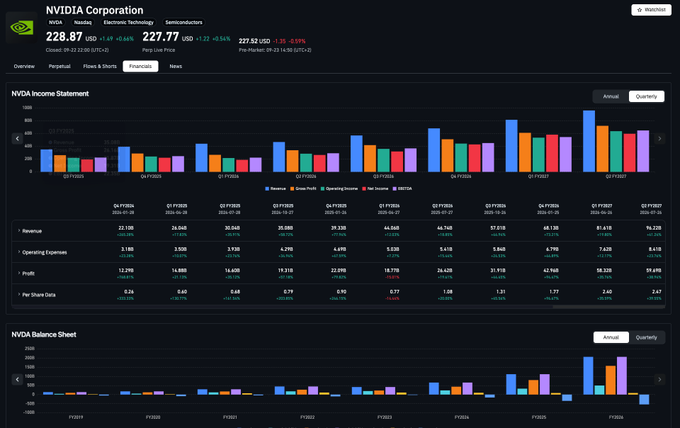Click the Semiconductors tag
This screenshot has width=680, height=428.
click(x=183, y=23)
